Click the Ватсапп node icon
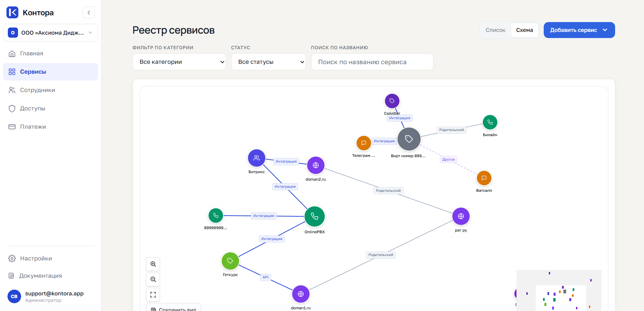The width and height of the screenshot is (644, 311). point(484,178)
